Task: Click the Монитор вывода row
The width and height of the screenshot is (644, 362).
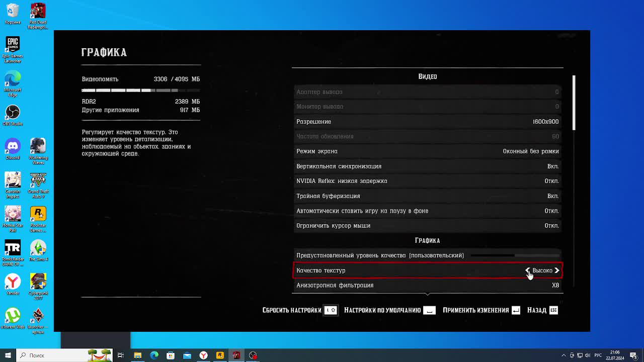Action: 428,107
